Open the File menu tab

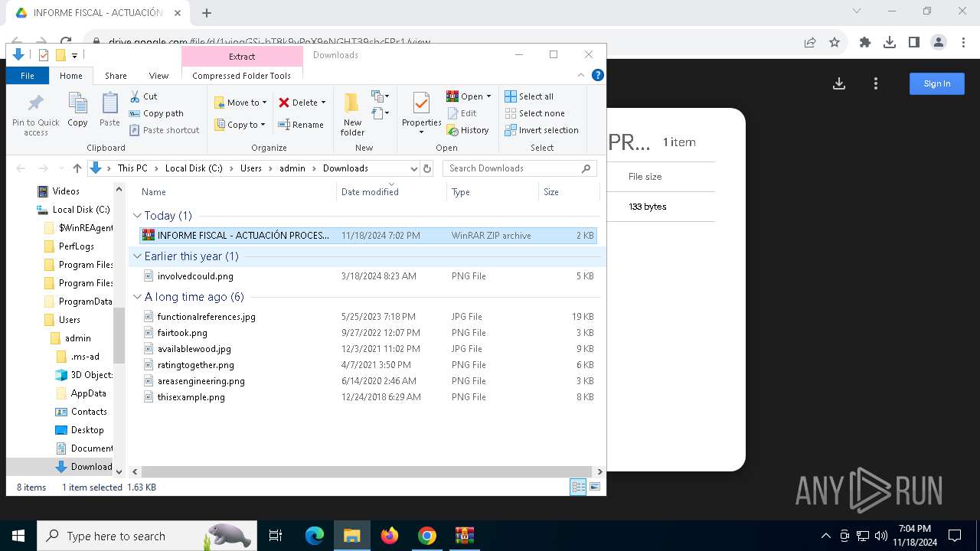[28, 76]
